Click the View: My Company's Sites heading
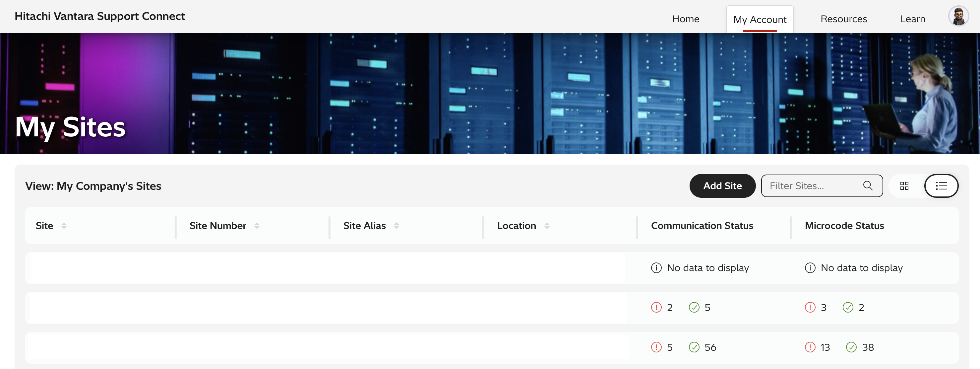980x369 pixels. (93, 186)
